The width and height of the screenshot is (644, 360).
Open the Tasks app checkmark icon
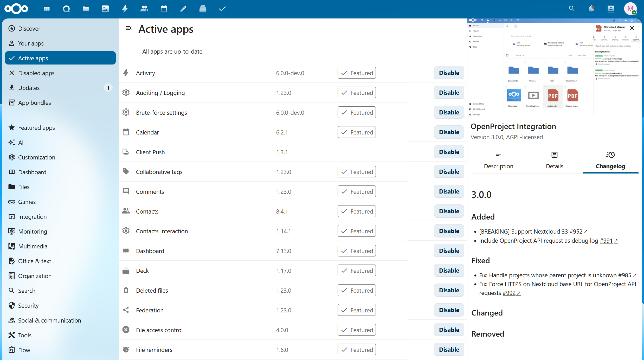tap(222, 9)
